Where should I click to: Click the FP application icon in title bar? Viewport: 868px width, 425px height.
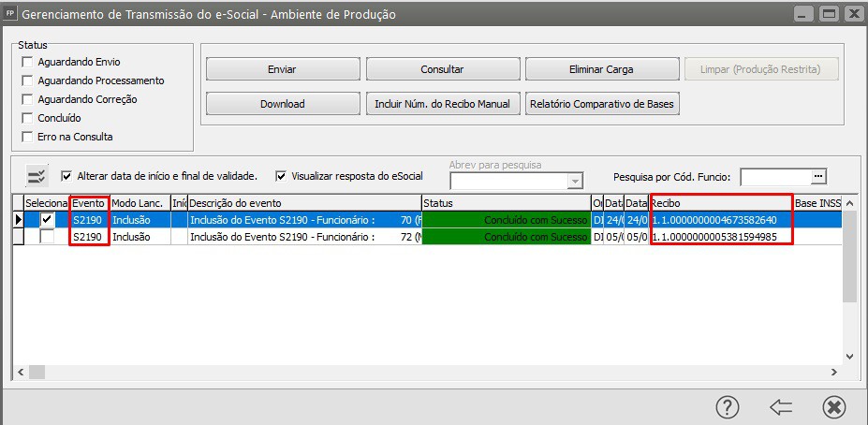click(10, 14)
